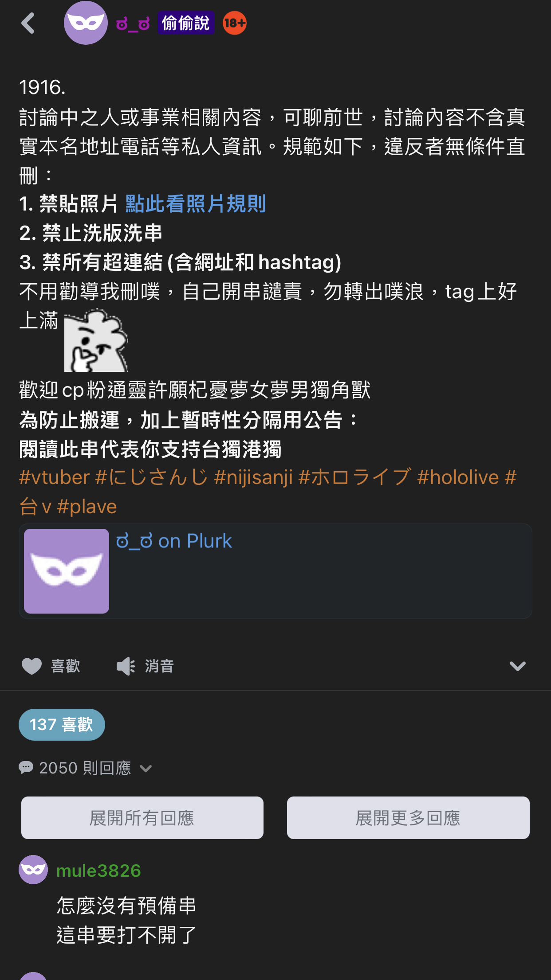Tap the comment bubble icon beside 2050
Image resolution: width=551 pixels, height=980 pixels.
click(x=26, y=767)
